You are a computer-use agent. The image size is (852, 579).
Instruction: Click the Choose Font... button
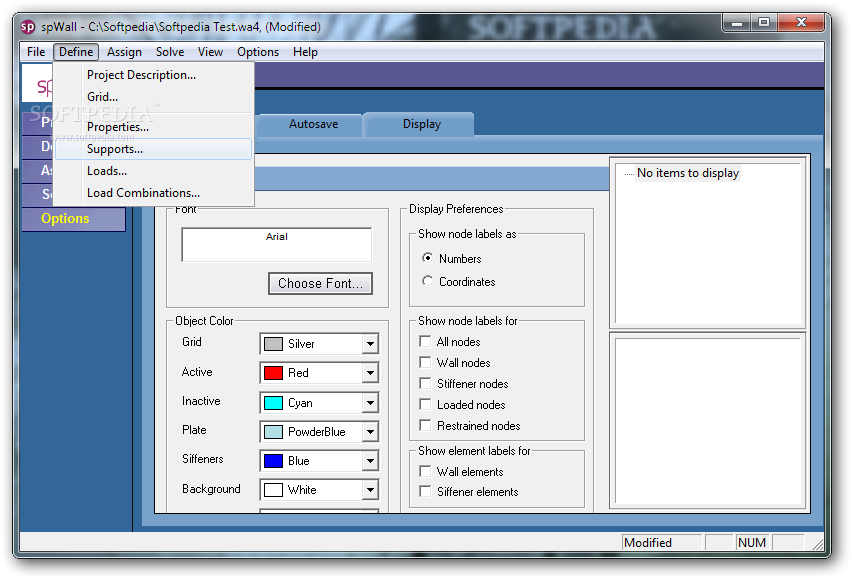coord(320,284)
